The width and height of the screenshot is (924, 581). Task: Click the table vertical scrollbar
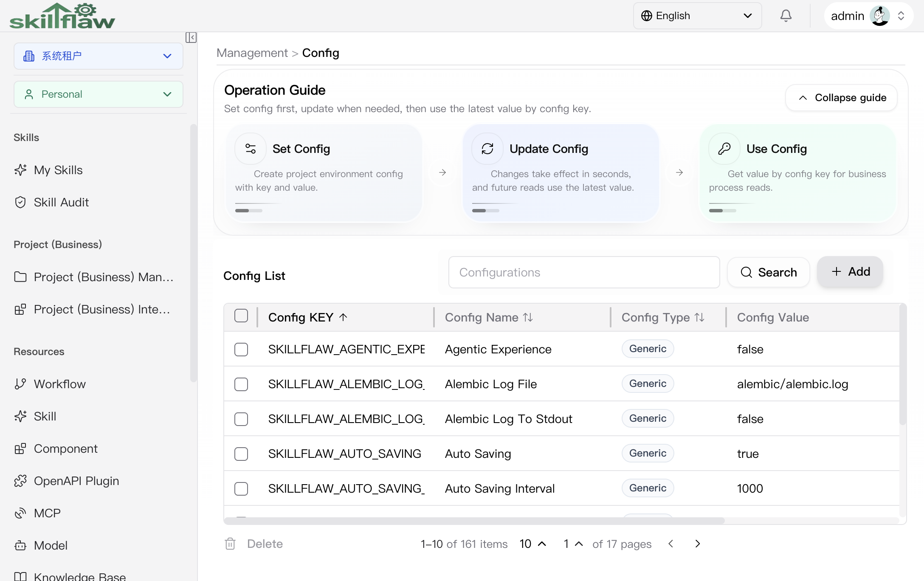[x=903, y=364]
